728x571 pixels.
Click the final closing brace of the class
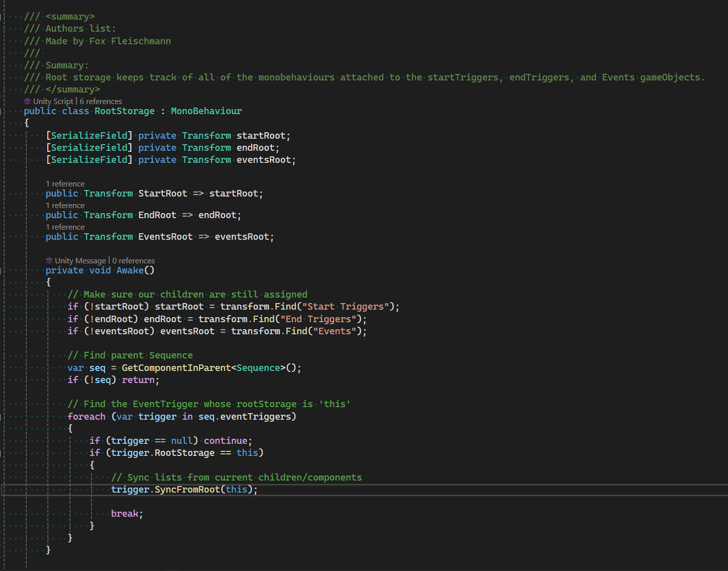[48, 549]
